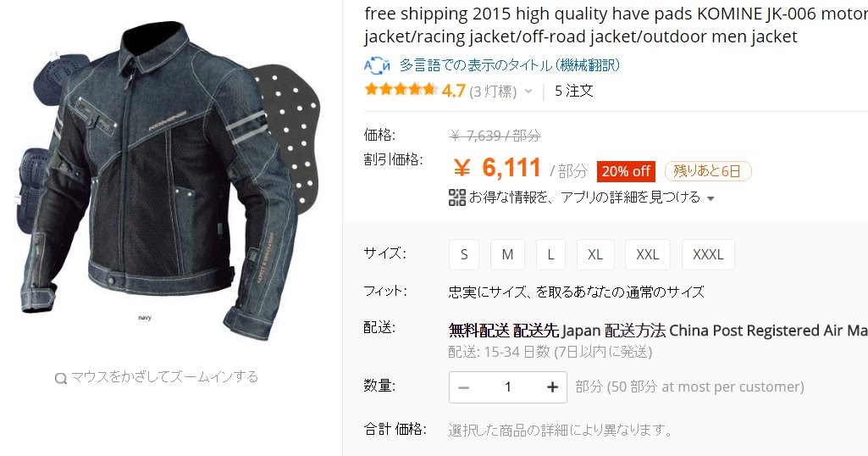This screenshot has width=868, height=456.
Task: Pick the XL size
Action: tap(595, 254)
